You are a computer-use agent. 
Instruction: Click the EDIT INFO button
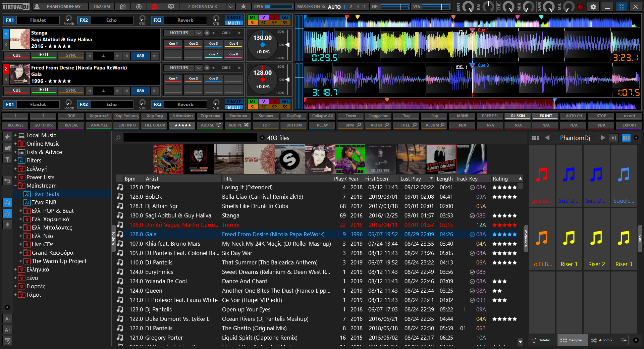[127, 126]
